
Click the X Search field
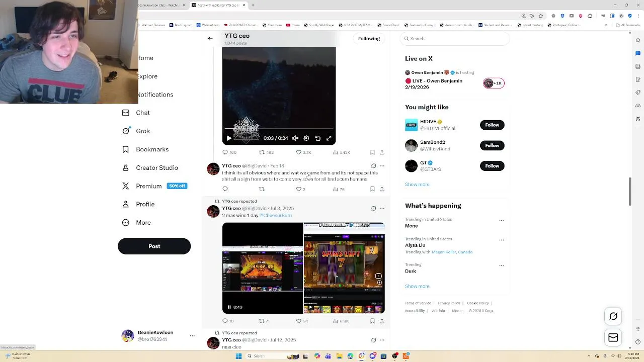[x=455, y=39]
